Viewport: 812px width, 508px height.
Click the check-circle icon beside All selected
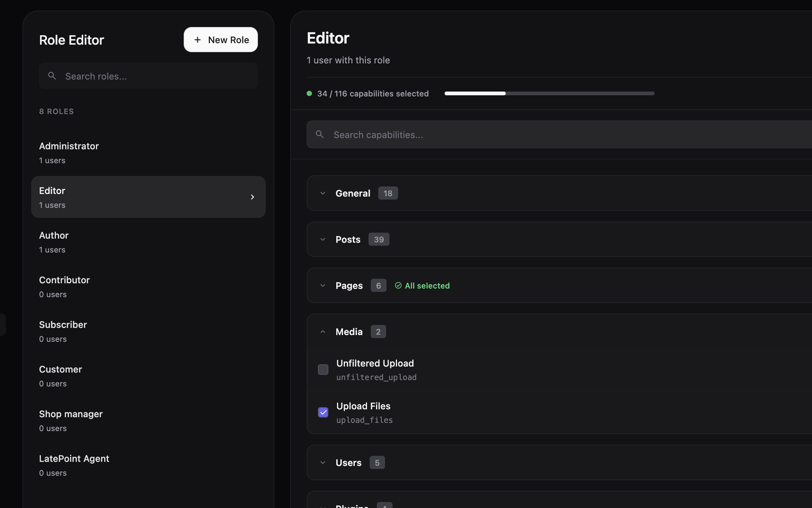click(x=398, y=286)
